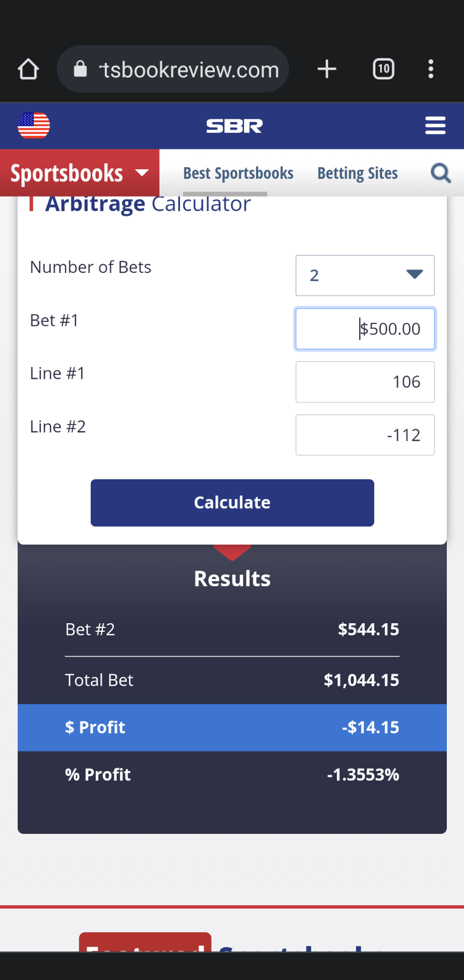Open site search with magnifier icon
The height and width of the screenshot is (980, 464).
pyautogui.click(x=441, y=173)
